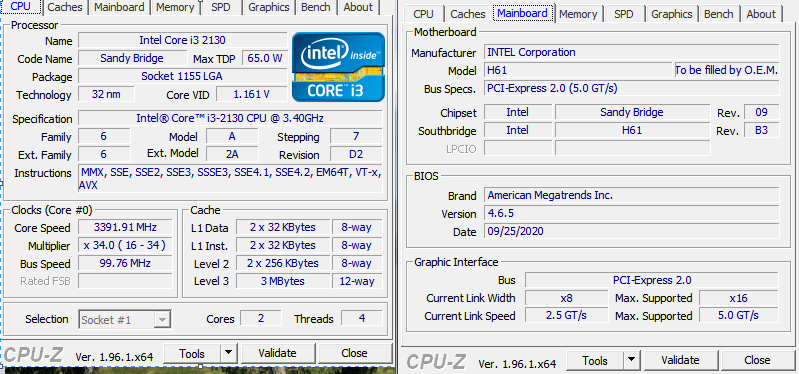Click the BIOS Version field showing 4.6.5
The height and width of the screenshot is (374, 799).
(631, 213)
